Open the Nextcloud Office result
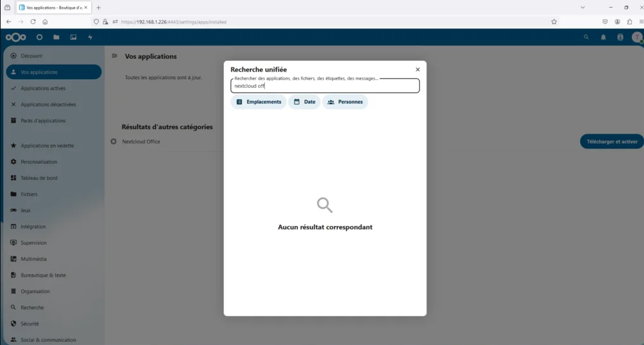This screenshot has height=345, width=644. [141, 142]
